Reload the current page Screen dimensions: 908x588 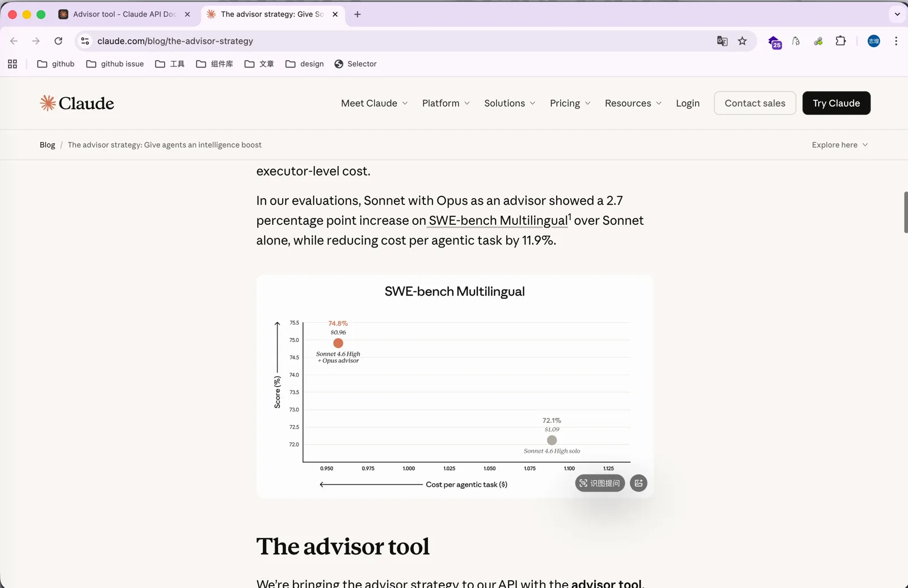tap(58, 41)
